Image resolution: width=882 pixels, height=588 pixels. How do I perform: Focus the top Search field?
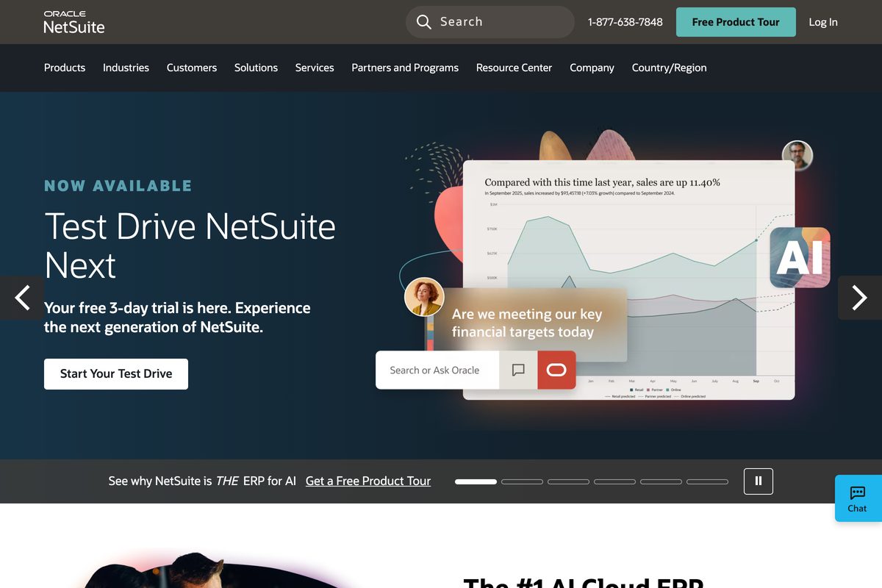coord(490,22)
